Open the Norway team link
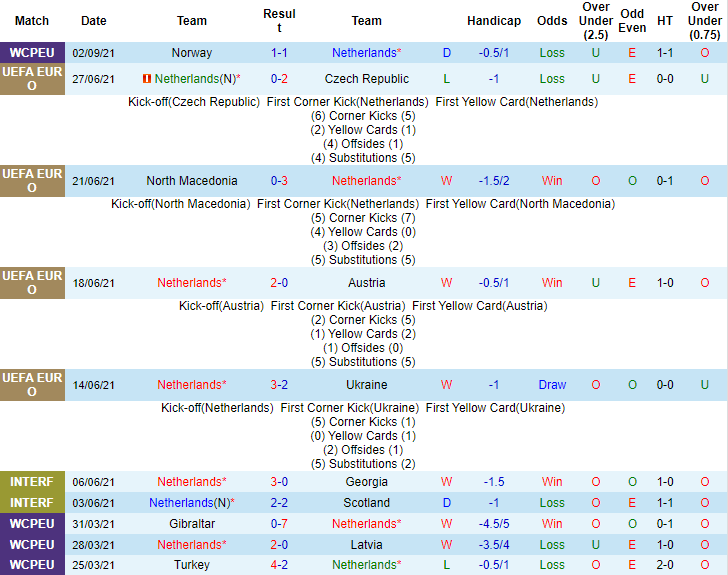Image resolution: width=728 pixels, height=575 pixels. (192, 52)
